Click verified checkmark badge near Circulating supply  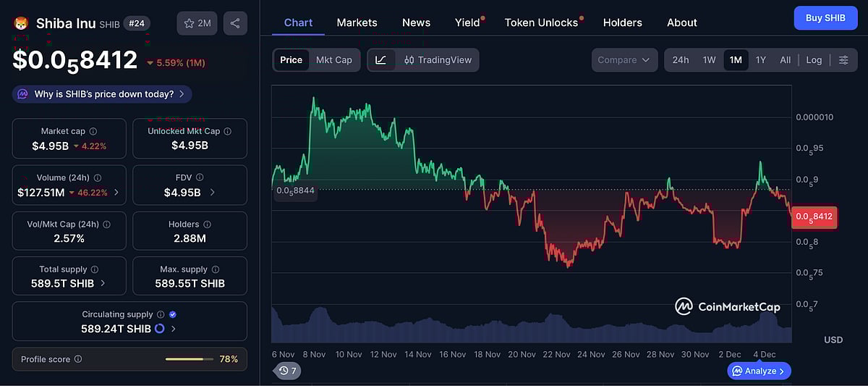point(173,314)
